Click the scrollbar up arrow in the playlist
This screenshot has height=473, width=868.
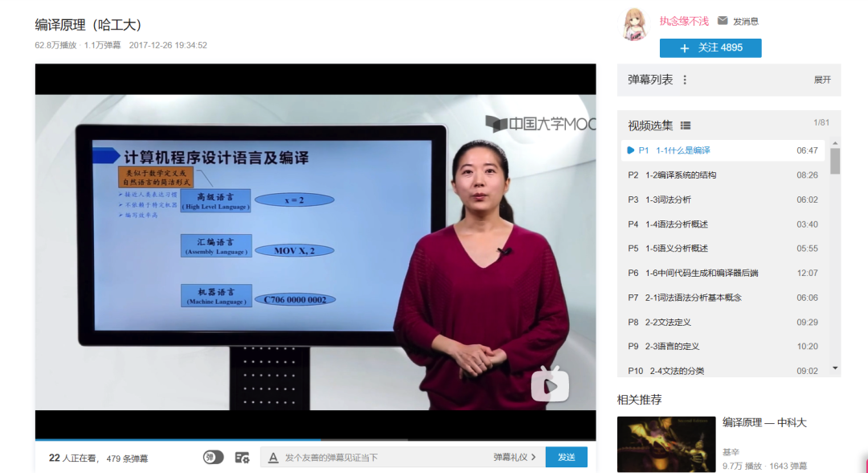click(x=835, y=143)
